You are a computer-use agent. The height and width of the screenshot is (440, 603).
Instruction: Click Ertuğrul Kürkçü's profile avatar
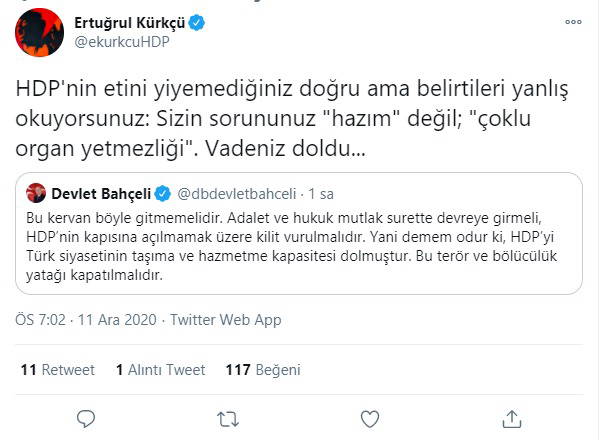click(x=39, y=35)
